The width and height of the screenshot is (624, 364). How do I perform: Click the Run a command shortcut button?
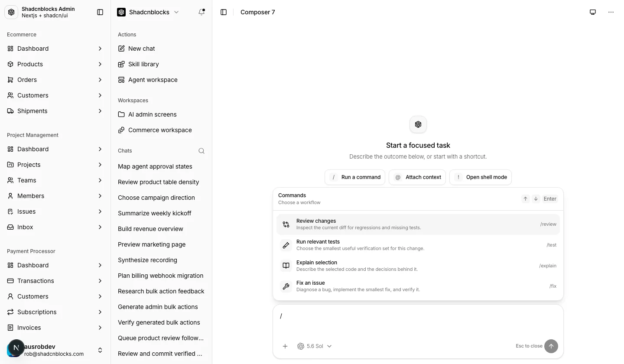tap(355, 177)
